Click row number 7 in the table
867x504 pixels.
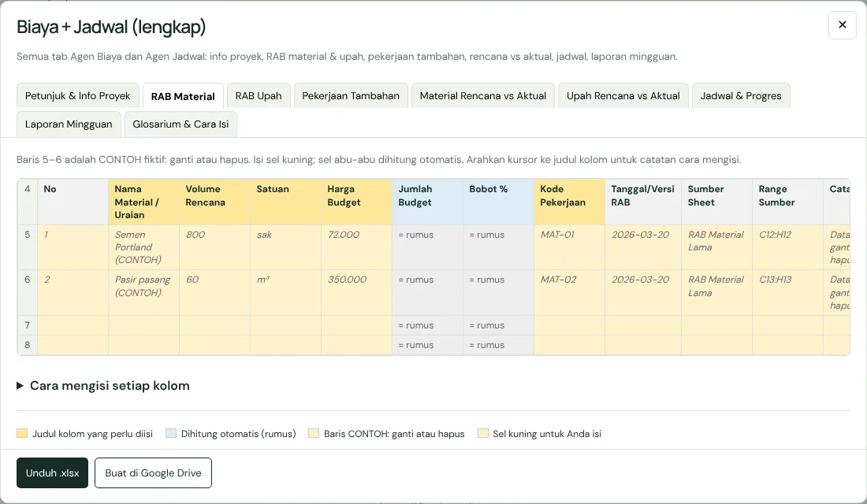27,325
